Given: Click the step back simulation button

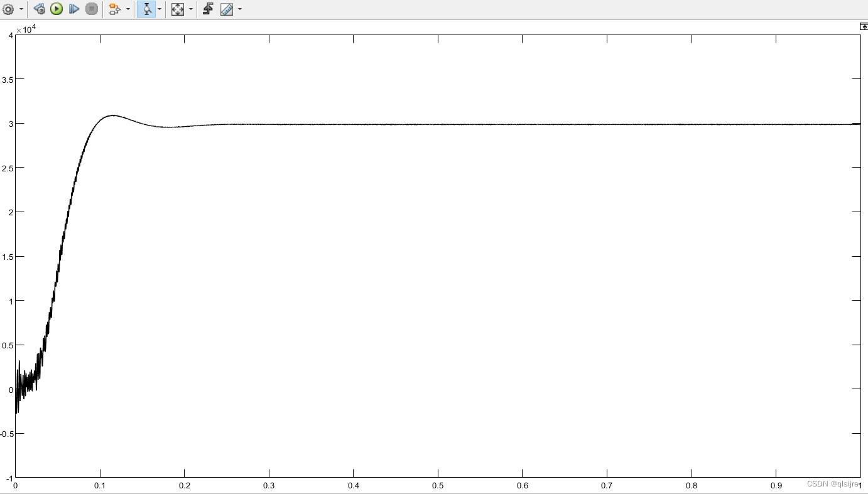Looking at the screenshot, I should coord(39,9).
